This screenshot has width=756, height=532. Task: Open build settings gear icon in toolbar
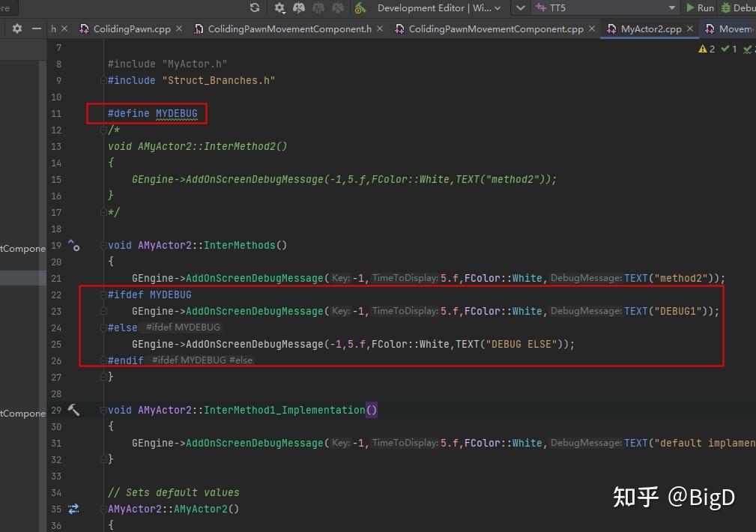click(279, 7)
